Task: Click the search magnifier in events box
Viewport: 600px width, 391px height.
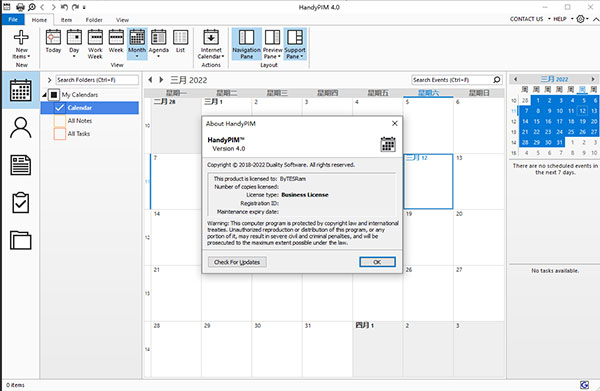Action: coord(497,80)
